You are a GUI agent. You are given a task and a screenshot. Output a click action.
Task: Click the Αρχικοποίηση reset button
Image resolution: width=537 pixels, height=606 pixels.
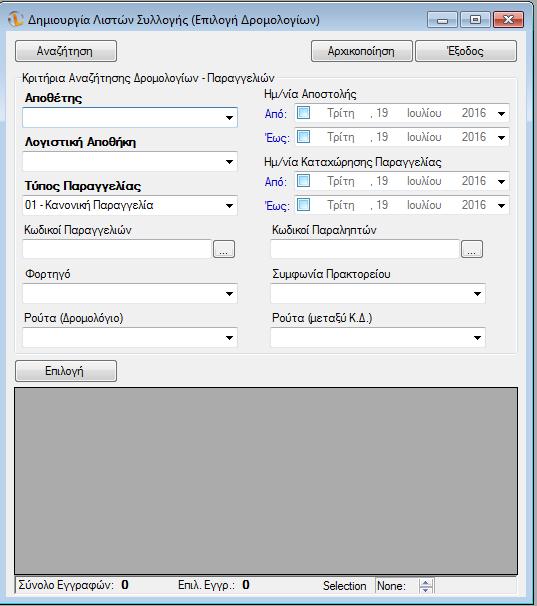click(x=361, y=51)
